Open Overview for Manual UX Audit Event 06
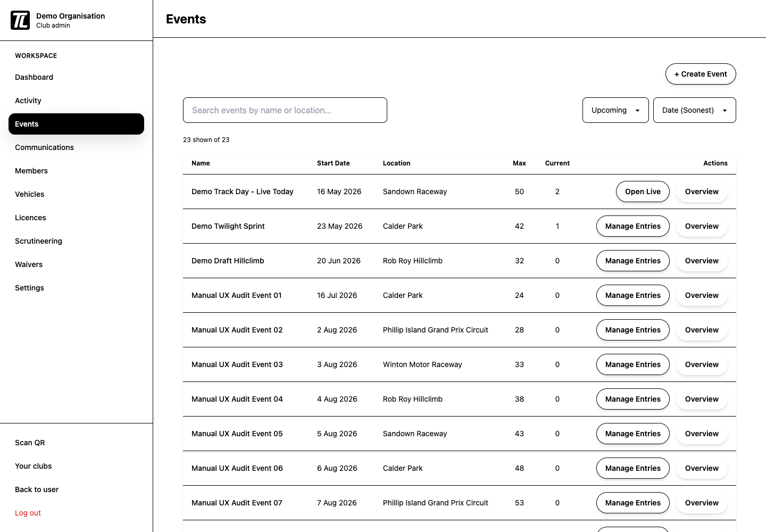The image size is (766, 532). 702,468
